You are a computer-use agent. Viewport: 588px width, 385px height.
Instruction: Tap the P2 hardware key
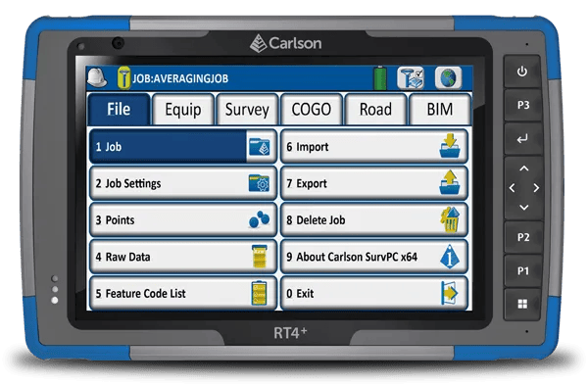pos(523,237)
